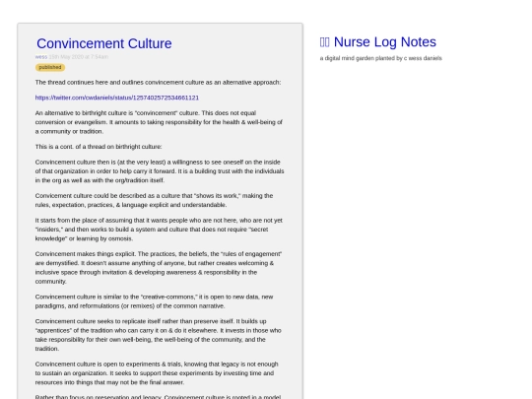Click the paragraph starting 'Convincement culture is open to experiments'

[x=157, y=373]
